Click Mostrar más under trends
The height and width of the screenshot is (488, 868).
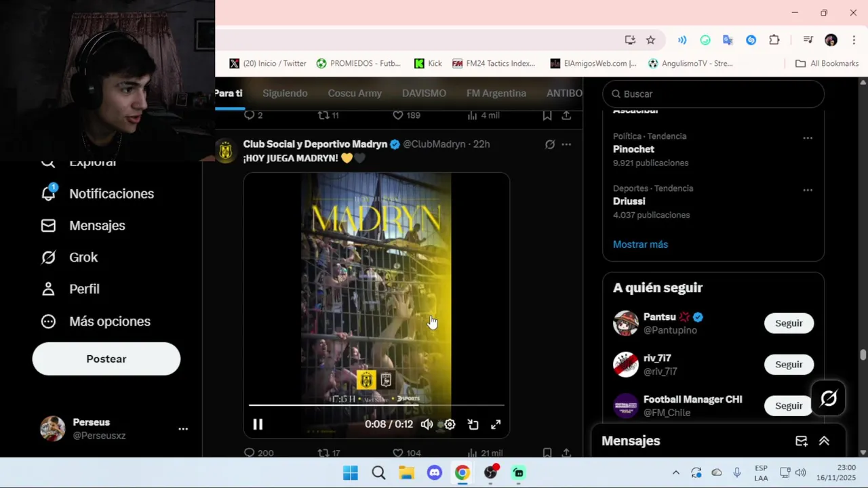point(640,245)
